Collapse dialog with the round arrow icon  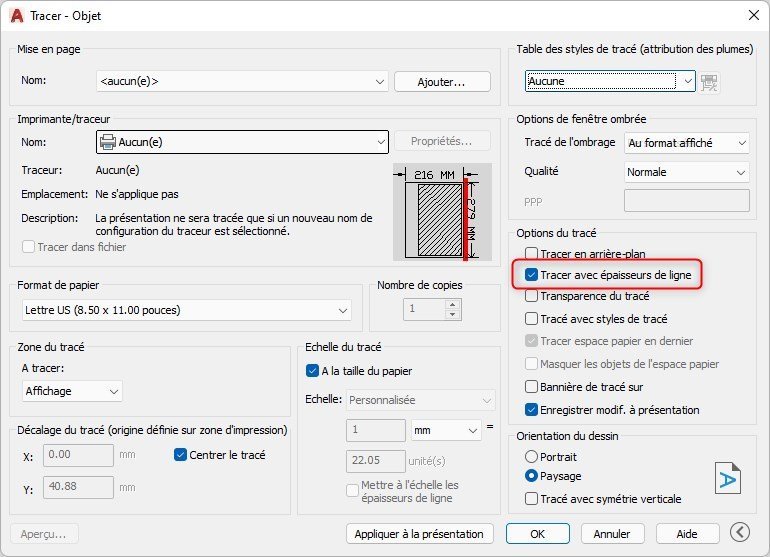tap(740, 532)
